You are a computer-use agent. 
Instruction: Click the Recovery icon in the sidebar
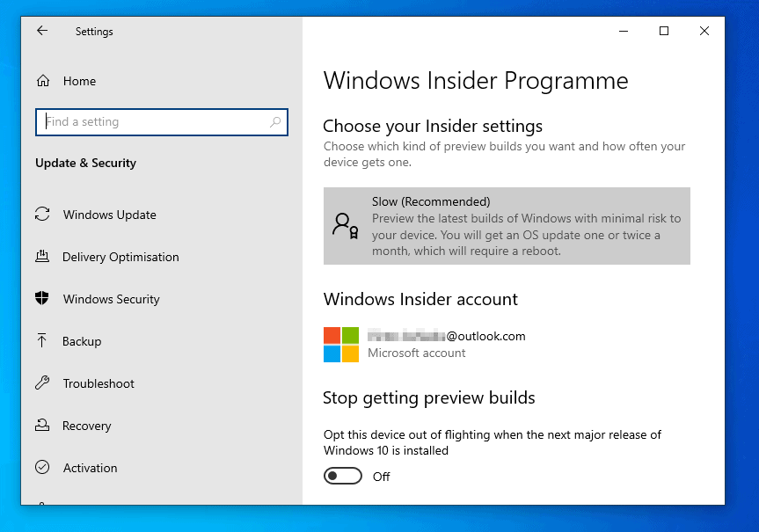(x=41, y=426)
